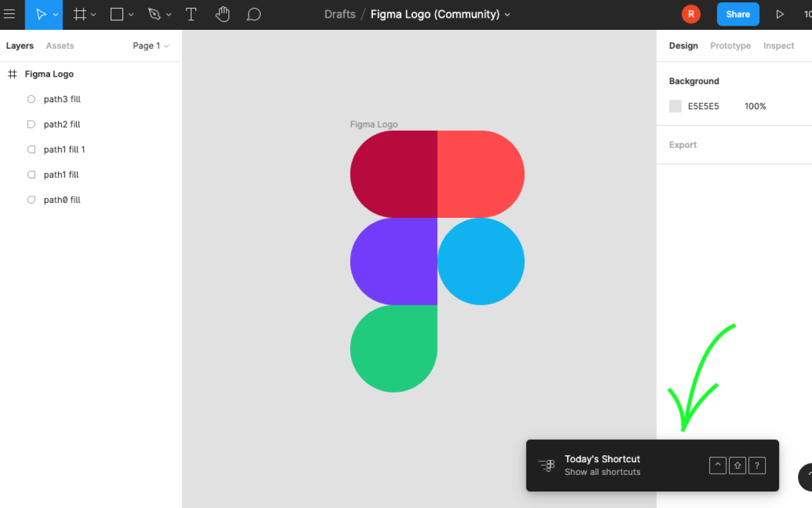Select the Move tool arrow
812x508 pixels.
click(41, 14)
